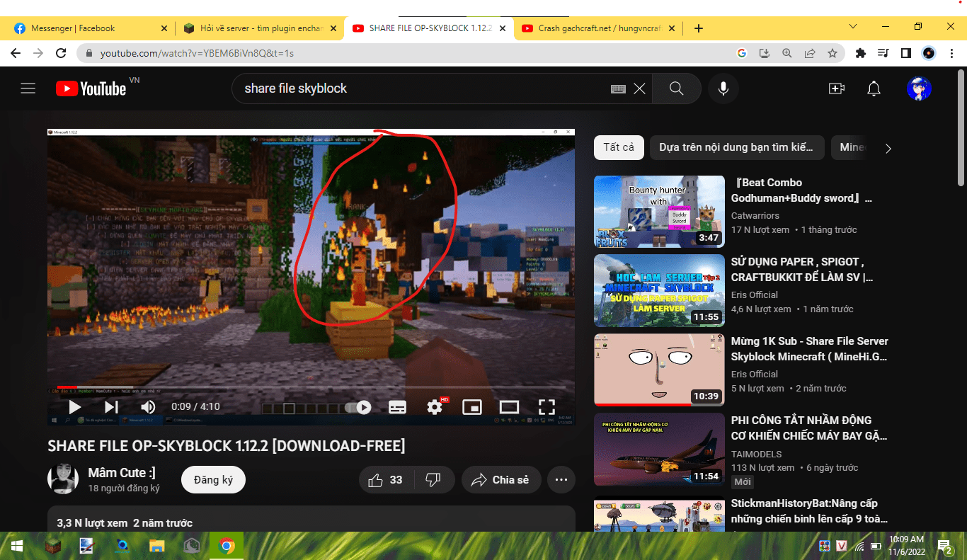967x560 pixels.
Task: Seek on the video progress bar
Action: (311, 387)
